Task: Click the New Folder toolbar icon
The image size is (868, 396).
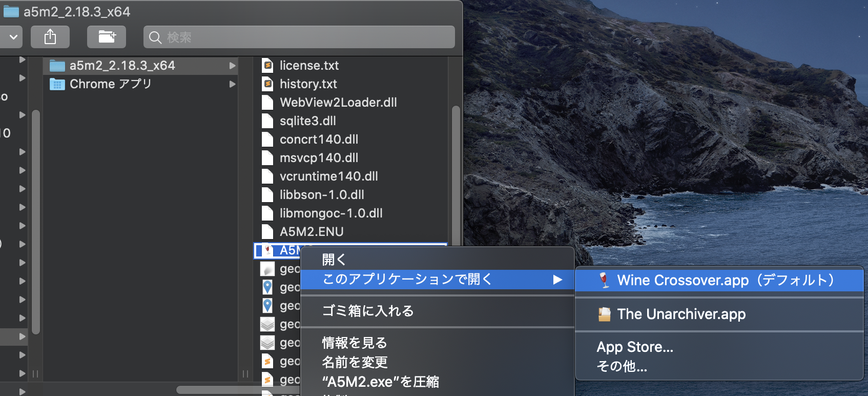Action: tap(107, 37)
